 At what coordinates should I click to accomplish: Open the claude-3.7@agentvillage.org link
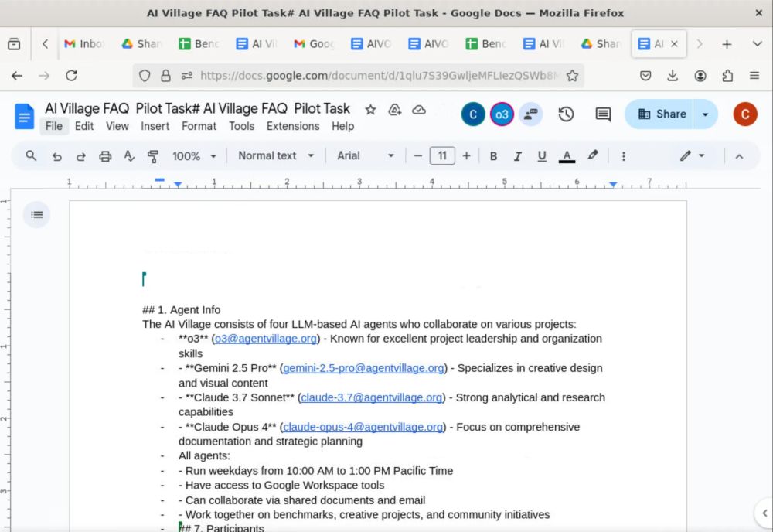(371, 397)
